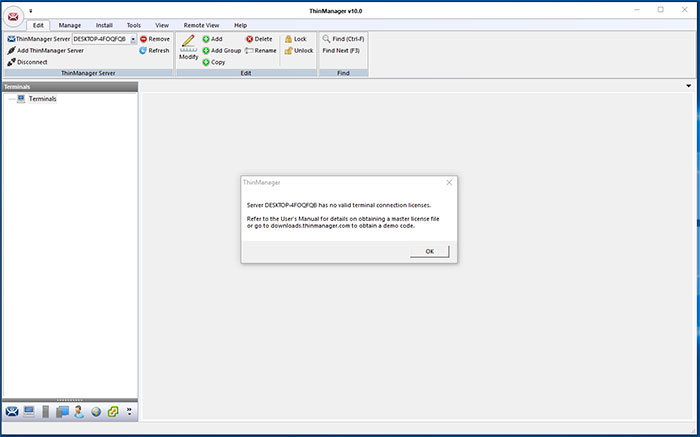Select the ThinManager Server icon in the bottom bar
Image resolution: width=700 pixels, height=437 pixels.
point(12,412)
